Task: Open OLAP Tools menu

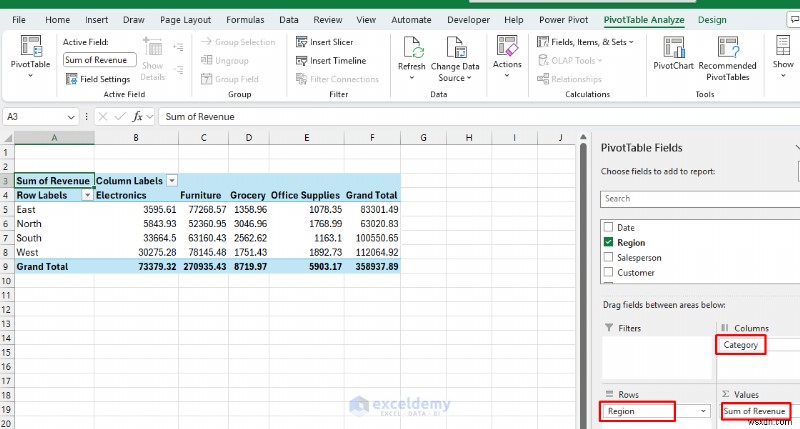Action: [570, 60]
